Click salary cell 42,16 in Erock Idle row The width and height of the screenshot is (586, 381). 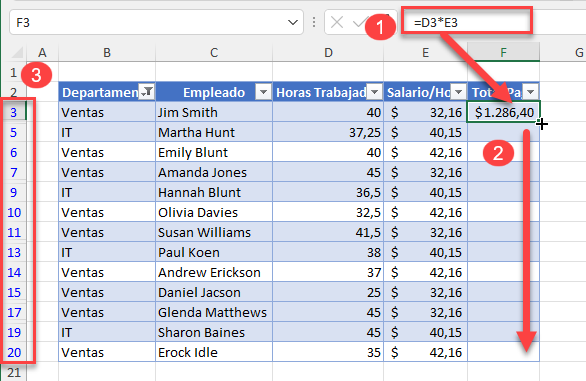coord(425,352)
